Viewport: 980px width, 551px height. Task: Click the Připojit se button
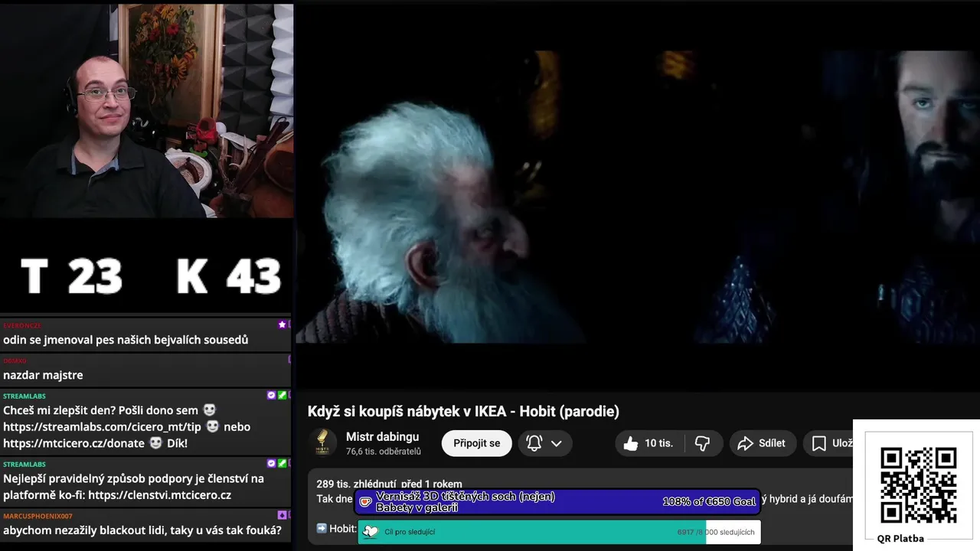tap(476, 443)
